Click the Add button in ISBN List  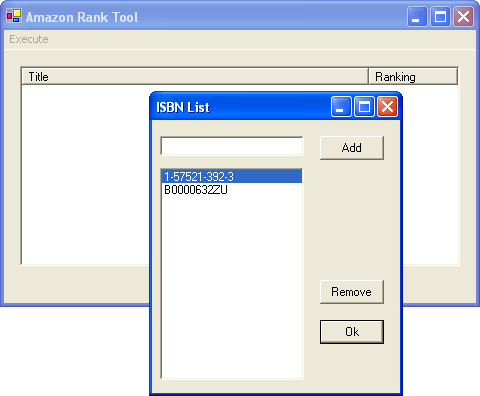pyautogui.click(x=352, y=148)
